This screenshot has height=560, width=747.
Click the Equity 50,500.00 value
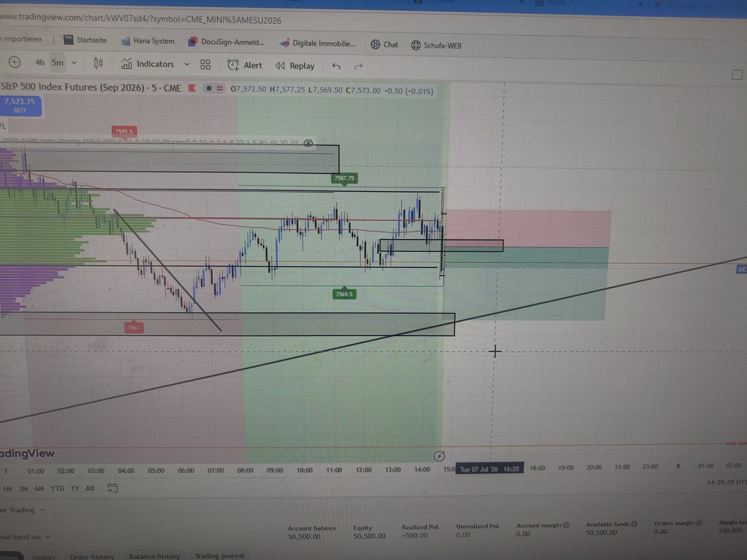pos(369,536)
